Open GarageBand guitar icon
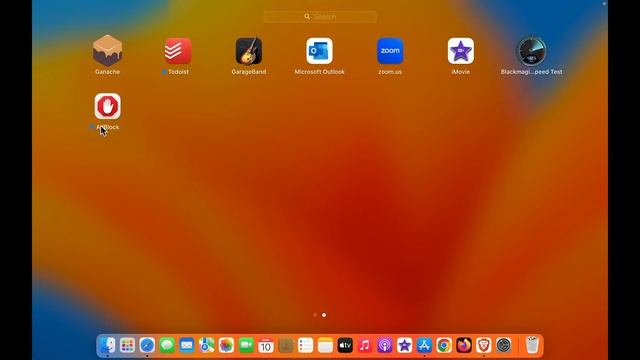The width and height of the screenshot is (640, 360). tap(249, 51)
